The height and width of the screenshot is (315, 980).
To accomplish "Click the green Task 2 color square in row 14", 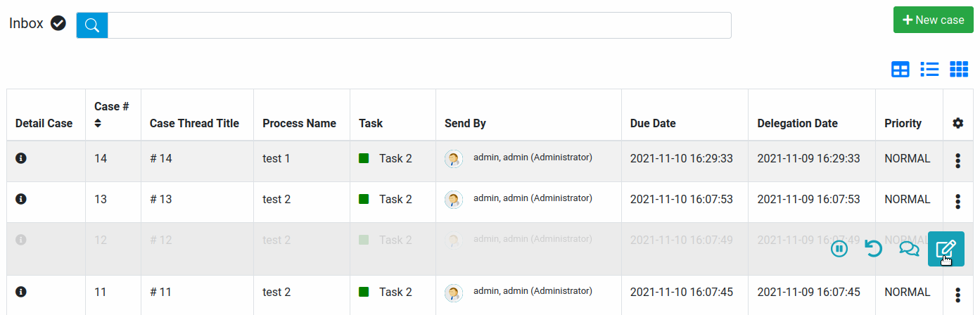I will click(364, 159).
